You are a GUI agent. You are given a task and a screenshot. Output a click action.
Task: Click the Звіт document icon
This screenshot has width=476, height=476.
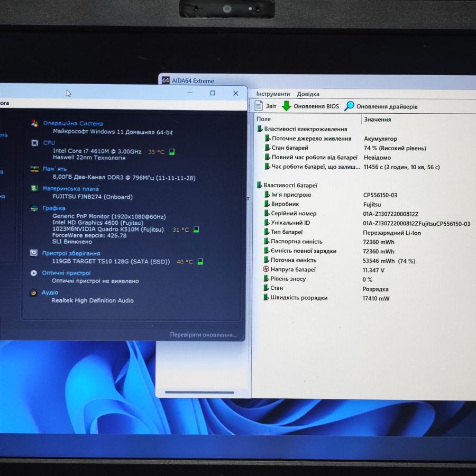[259, 106]
